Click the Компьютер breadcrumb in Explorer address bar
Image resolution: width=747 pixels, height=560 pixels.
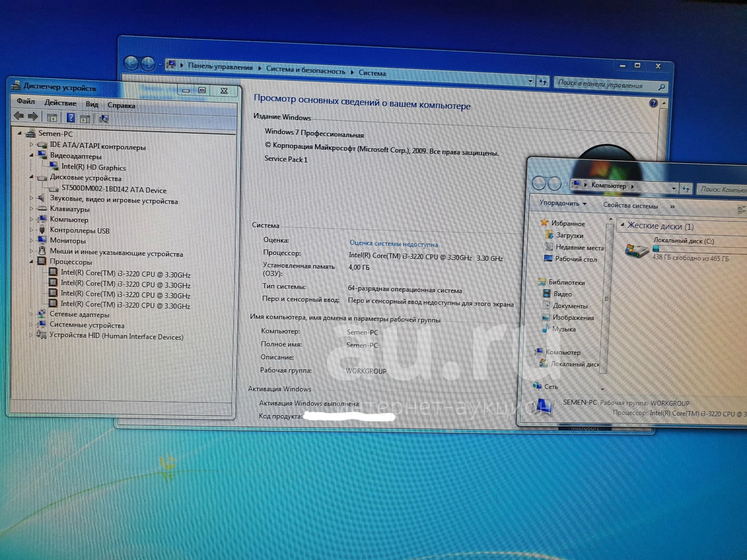[608, 185]
